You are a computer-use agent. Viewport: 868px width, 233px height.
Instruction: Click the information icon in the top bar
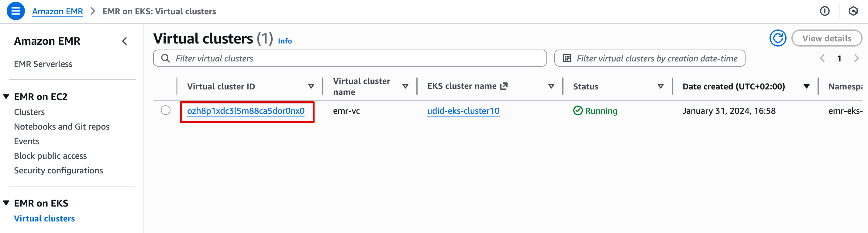pos(825,11)
